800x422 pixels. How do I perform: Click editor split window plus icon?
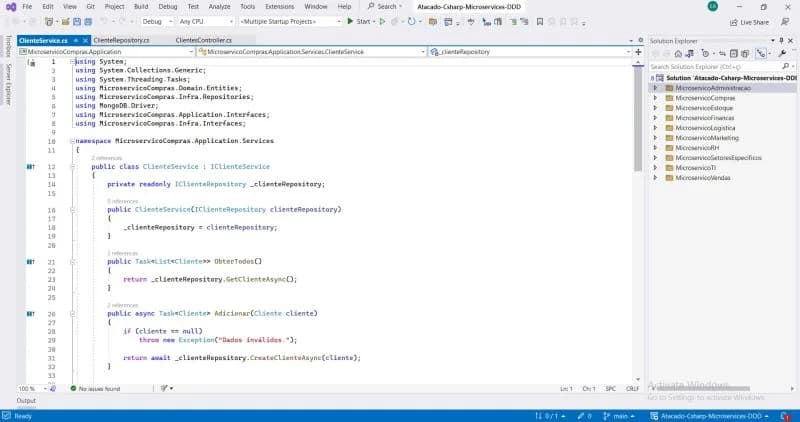click(x=638, y=52)
